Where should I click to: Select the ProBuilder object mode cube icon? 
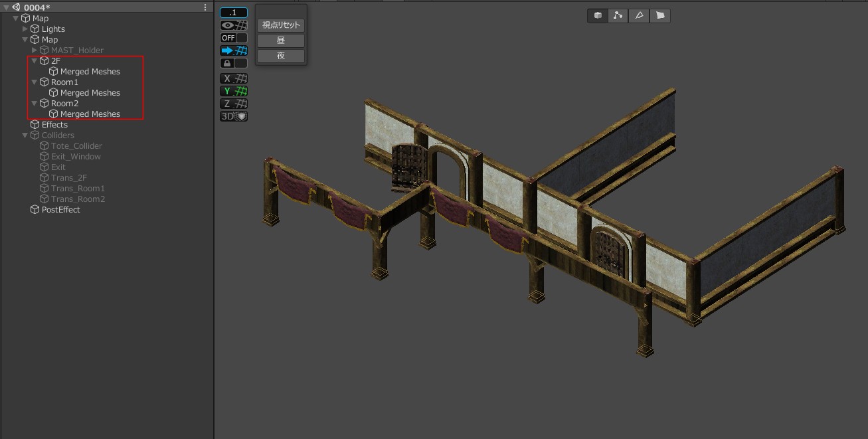tap(598, 15)
